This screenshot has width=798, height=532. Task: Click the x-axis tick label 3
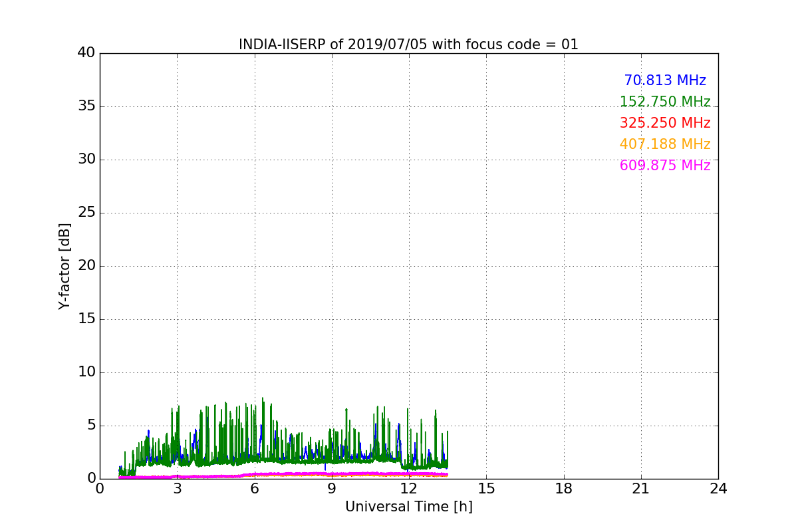coord(177,489)
